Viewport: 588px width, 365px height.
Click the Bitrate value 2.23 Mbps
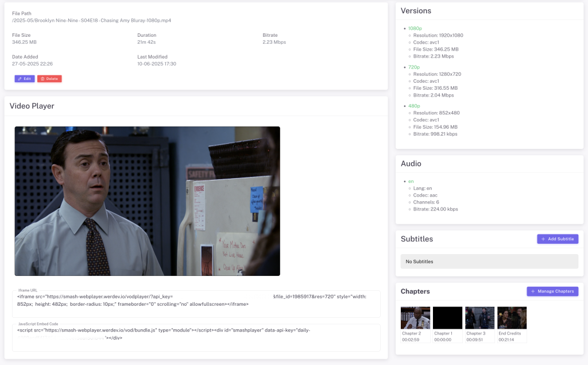pos(274,42)
